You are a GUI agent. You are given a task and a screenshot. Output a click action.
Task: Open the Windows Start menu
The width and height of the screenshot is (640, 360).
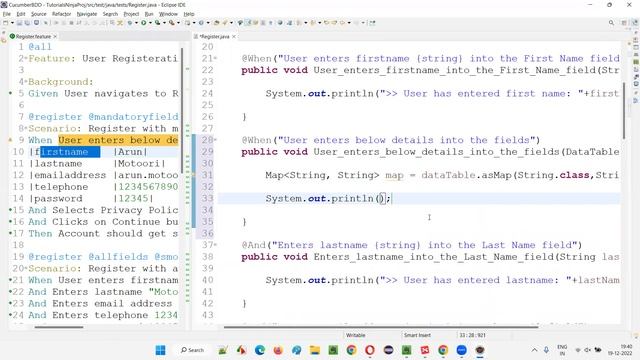coord(160,350)
